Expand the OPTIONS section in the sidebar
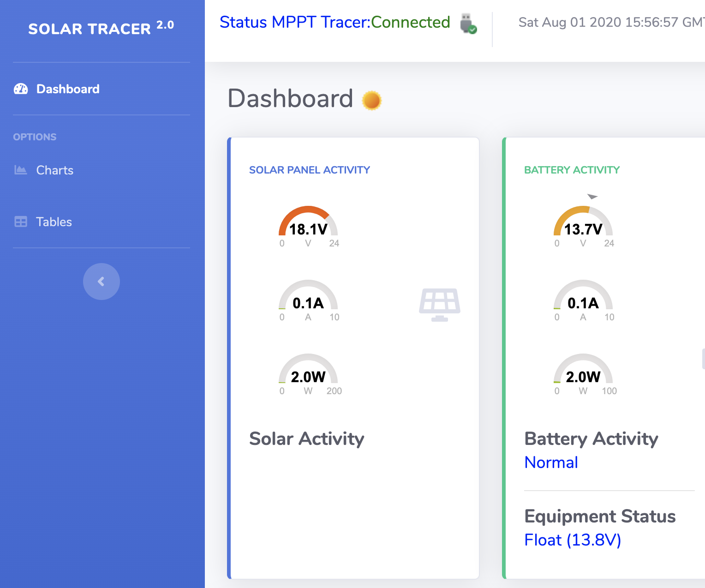 [35, 137]
